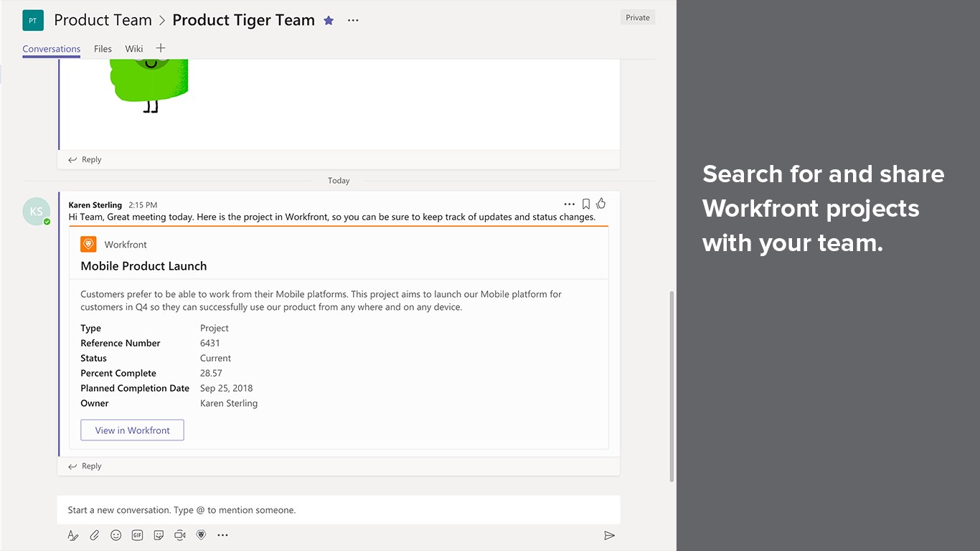Screen dimensions: 980x551
Task: Open the Workfront extension in the compose bar
Action: (202, 535)
